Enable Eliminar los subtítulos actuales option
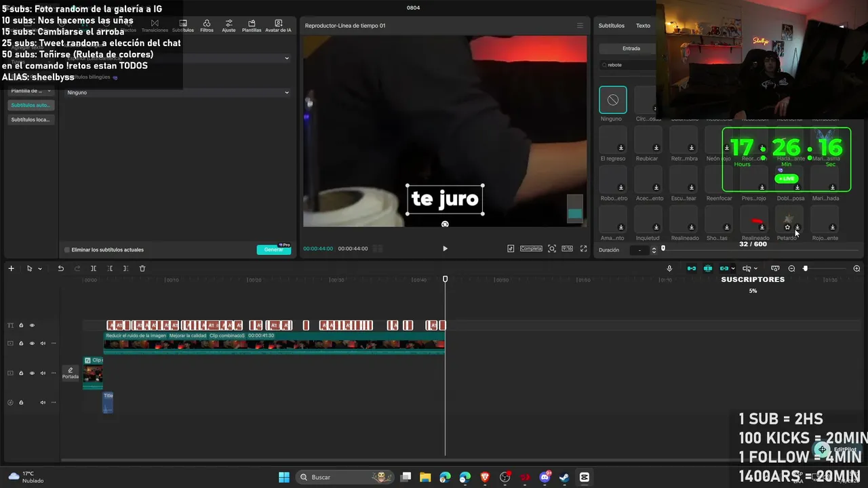Screen dimensions: 868x488 pyautogui.click(x=66, y=250)
